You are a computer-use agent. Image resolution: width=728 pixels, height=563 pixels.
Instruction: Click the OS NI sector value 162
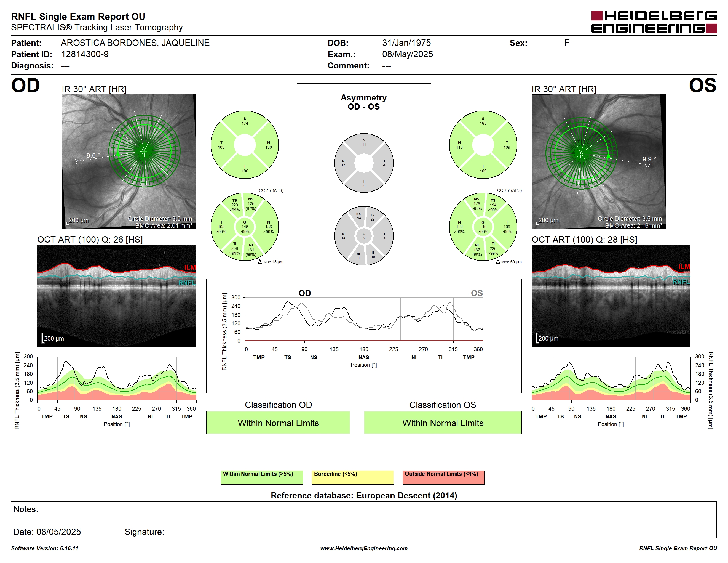click(x=477, y=250)
